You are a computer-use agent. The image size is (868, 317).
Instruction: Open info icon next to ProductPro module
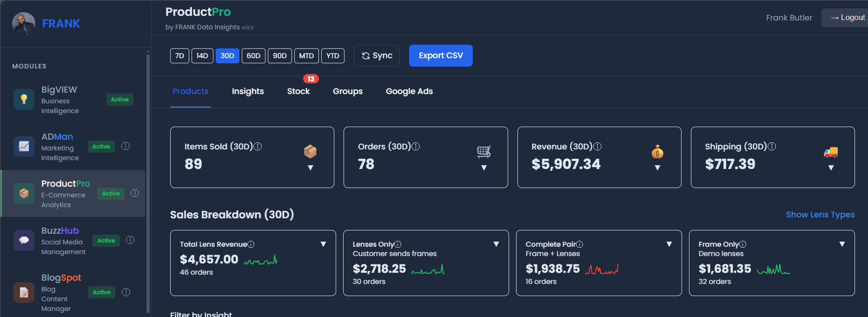(x=135, y=193)
